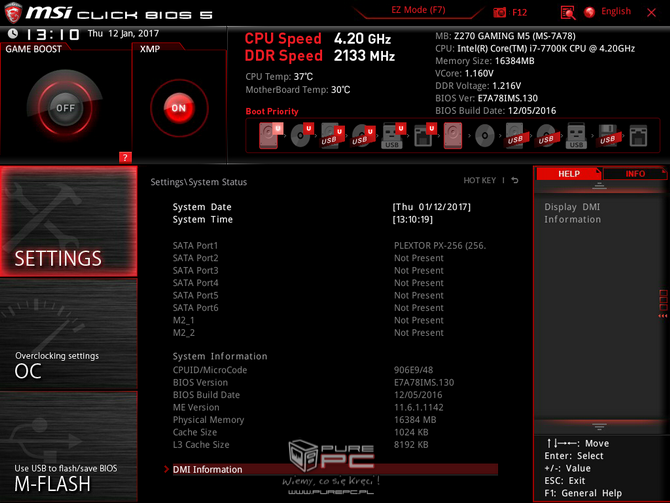Select the M2_1 label

point(183,320)
